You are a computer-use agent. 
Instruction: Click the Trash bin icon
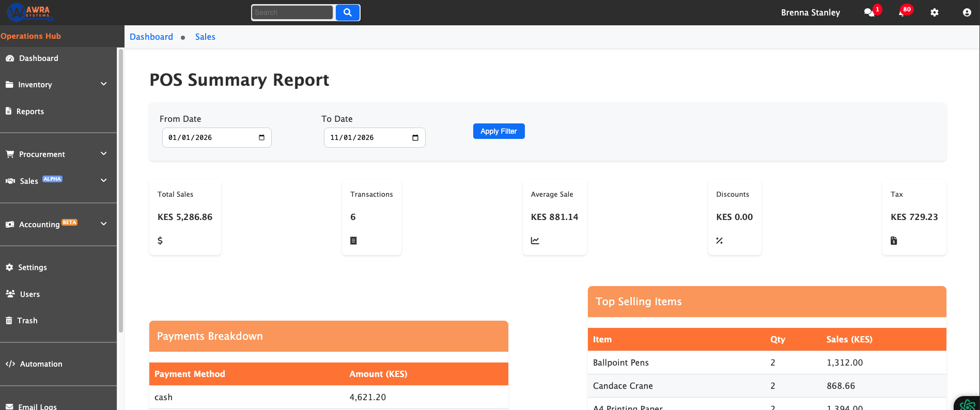(x=9, y=320)
